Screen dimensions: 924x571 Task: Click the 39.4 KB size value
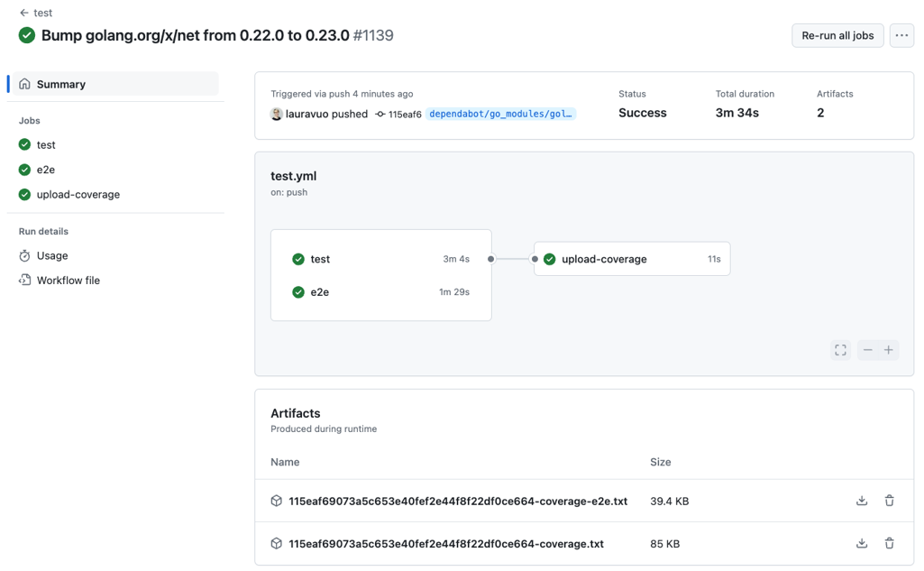(x=670, y=501)
